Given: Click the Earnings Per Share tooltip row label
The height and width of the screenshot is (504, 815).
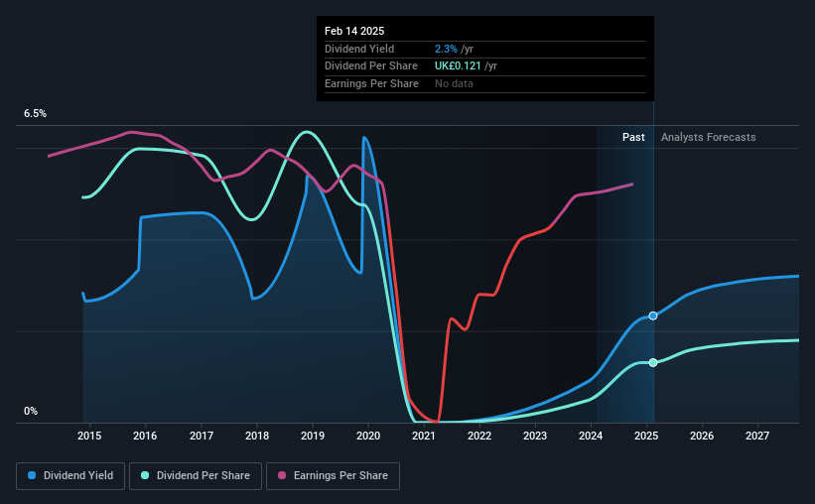Looking at the screenshot, I should click(371, 83).
